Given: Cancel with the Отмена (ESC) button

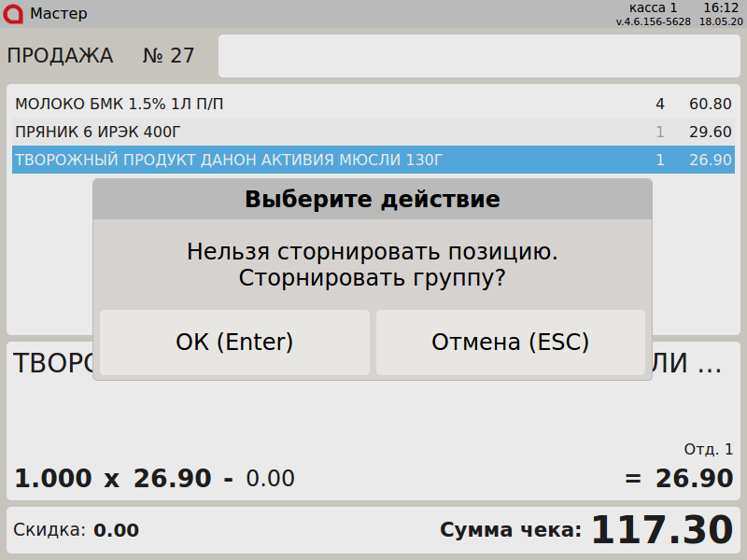Looking at the screenshot, I should (510, 343).
